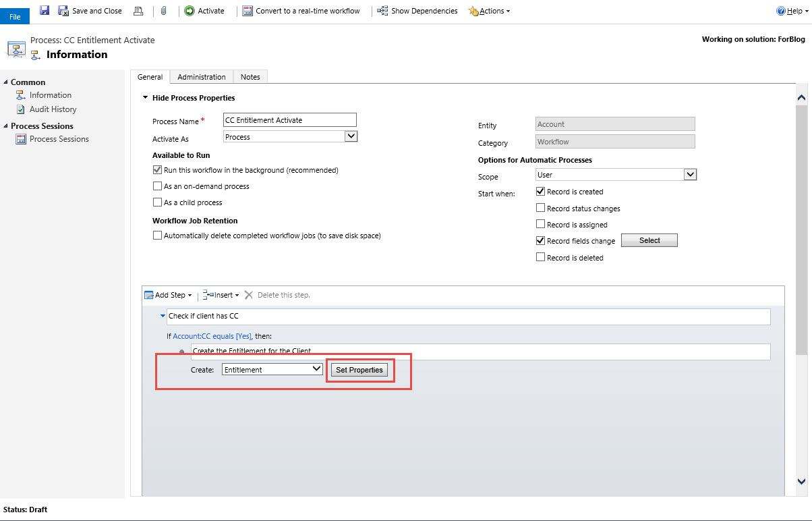
Task: Toggle automatically delete completed workflow jobs
Action: point(158,236)
